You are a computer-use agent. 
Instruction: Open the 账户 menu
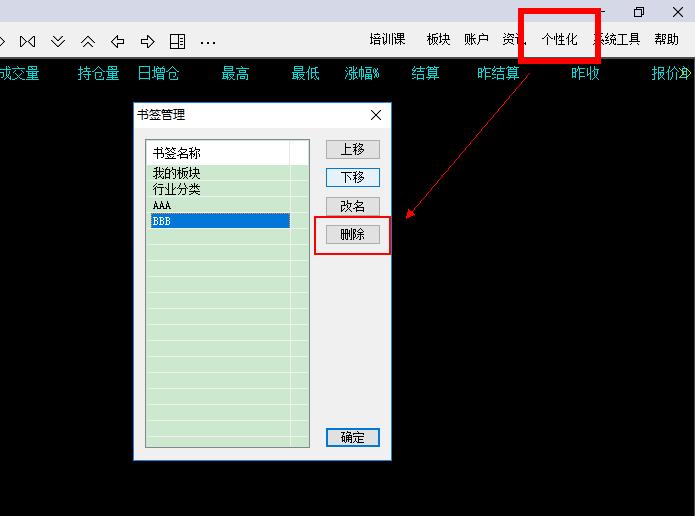(x=476, y=40)
